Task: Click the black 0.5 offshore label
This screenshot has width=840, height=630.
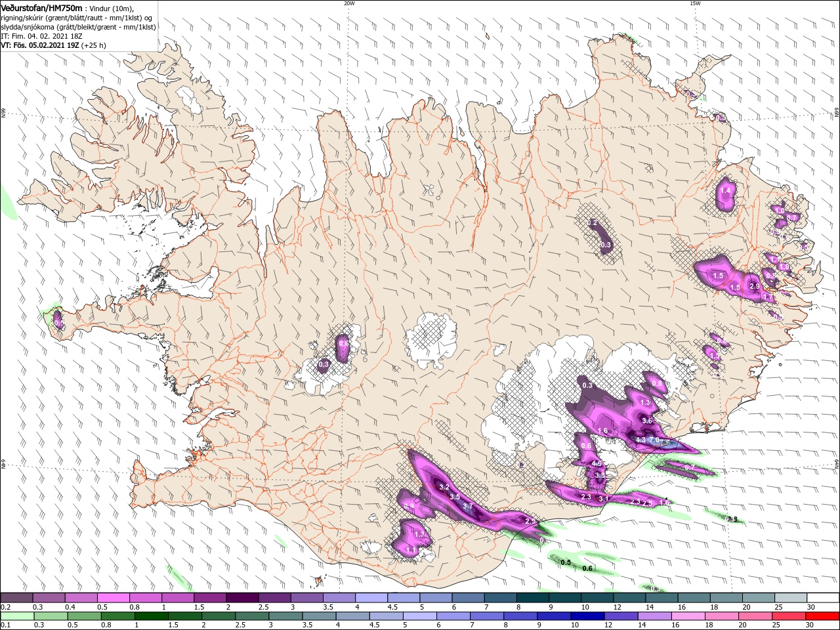Action: (x=566, y=562)
